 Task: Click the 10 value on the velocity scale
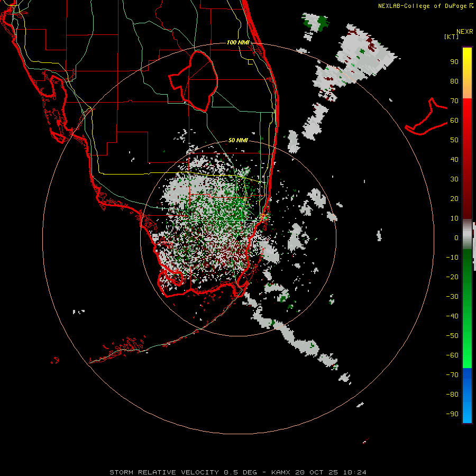coord(454,218)
